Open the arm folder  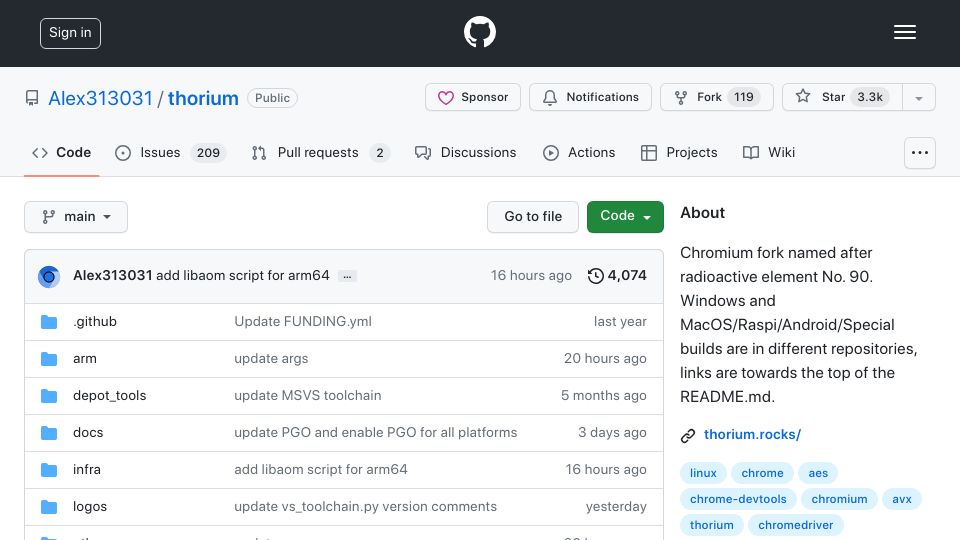click(x=84, y=359)
